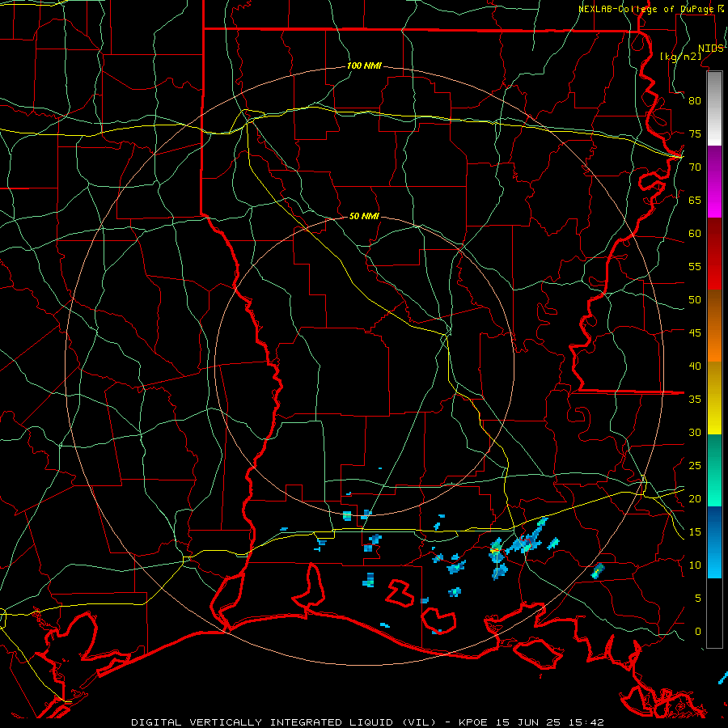Click the 10 value on the color scale

695,565
